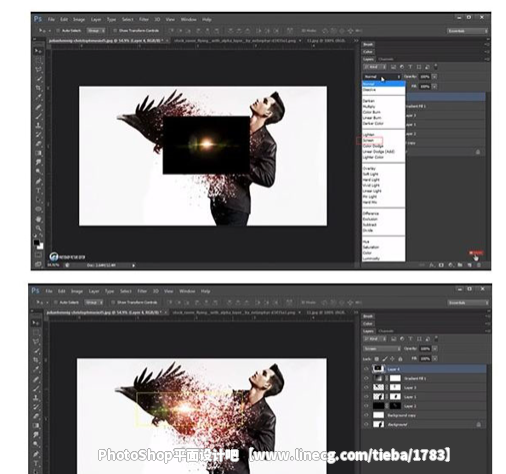
Task: Open Essentials workspace dropdown in lower window
Action: (467, 303)
